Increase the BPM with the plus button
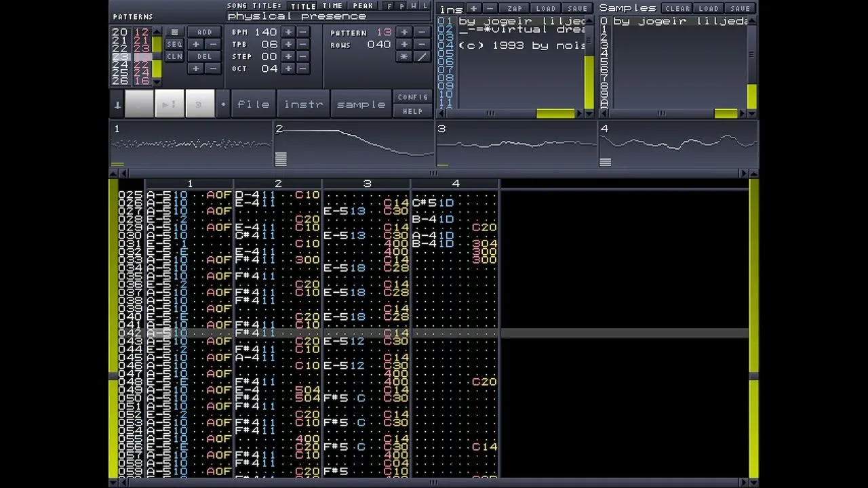Screen dimensions: 868x488 click(x=288, y=33)
